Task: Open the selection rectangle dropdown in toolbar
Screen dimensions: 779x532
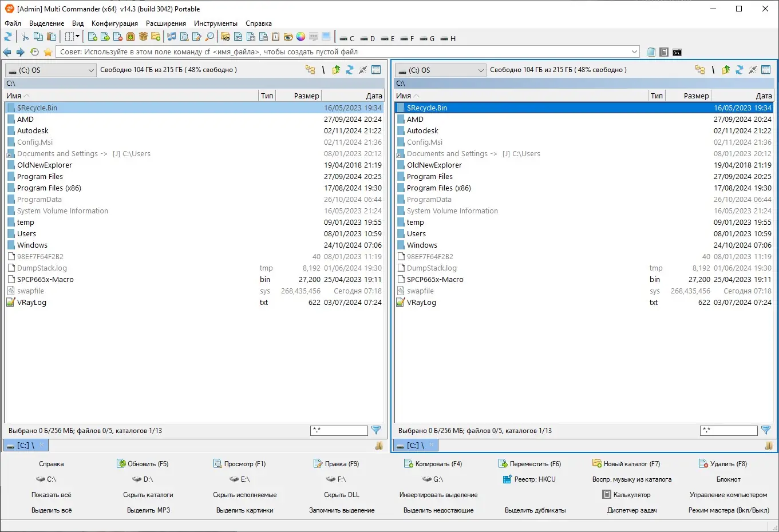Action: click(x=72, y=37)
